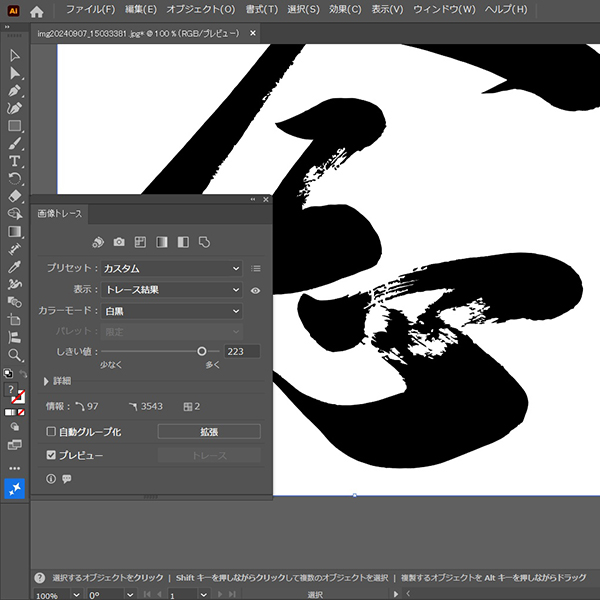Open the プリセット dropdown showing カスタム
The width and height of the screenshot is (600, 600).
coord(171,268)
